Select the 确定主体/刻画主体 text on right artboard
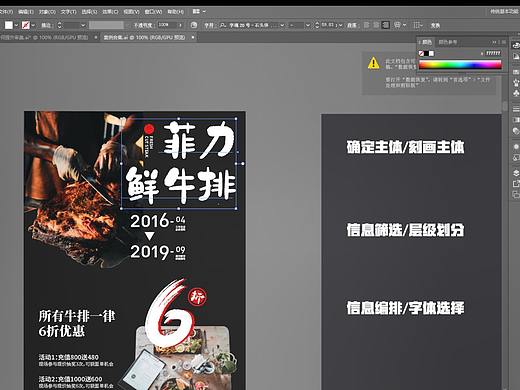The width and height of the screenshot is (520, 390). 405,147
